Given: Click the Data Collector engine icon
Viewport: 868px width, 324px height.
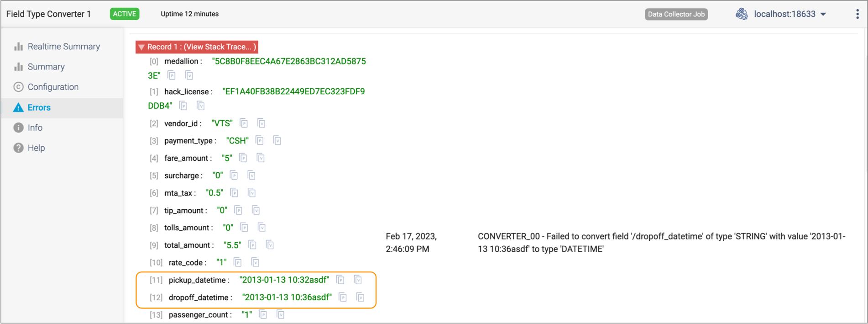Looking at the screenshot, I should [742, 14].
